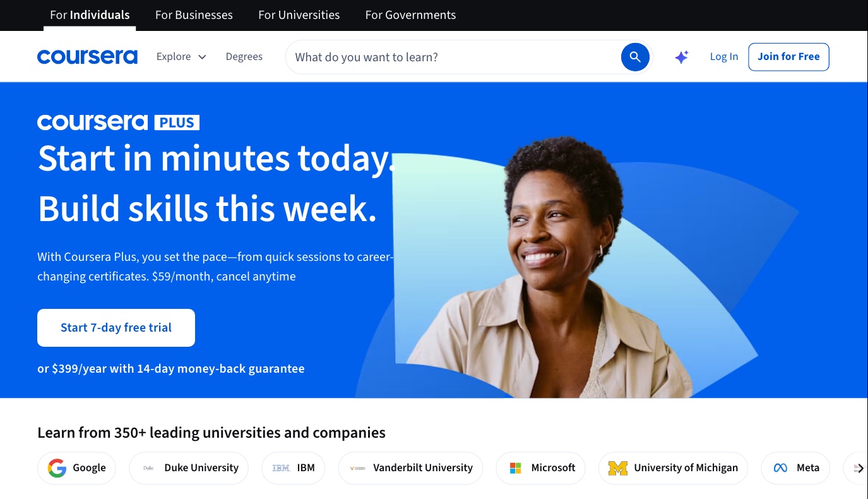
Task: Click the blue search magnifier button
Action: 635,57
